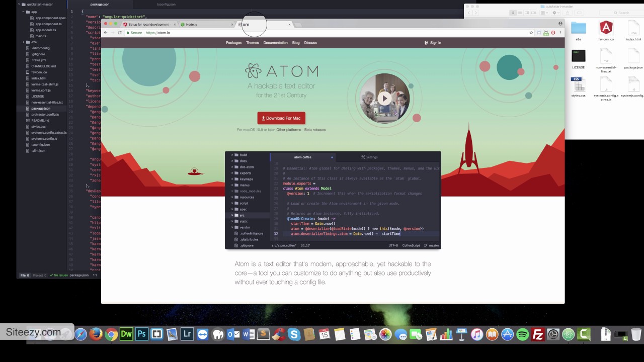Open the Themes page on atom.io
The height and width of the screenshot is (362, 644).
pos(253,43)
